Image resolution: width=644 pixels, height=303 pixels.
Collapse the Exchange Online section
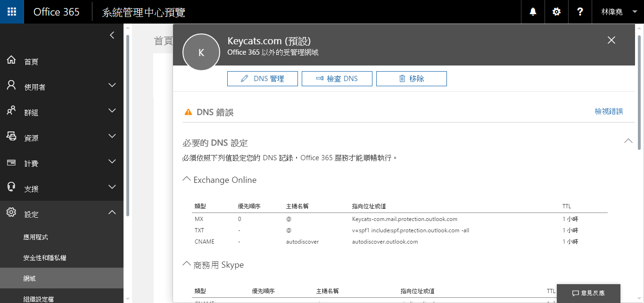187,179
